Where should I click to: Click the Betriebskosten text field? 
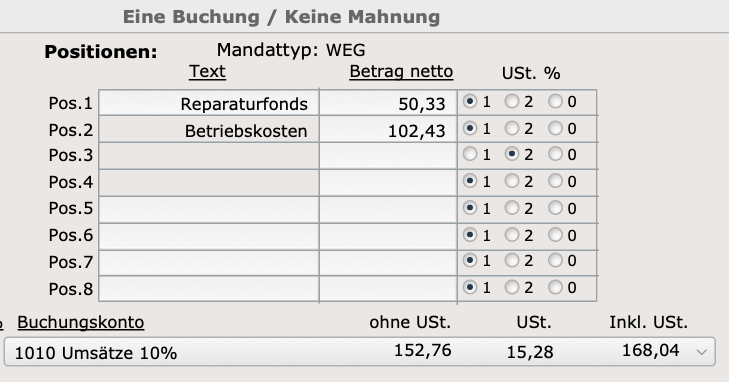(209, 129)
